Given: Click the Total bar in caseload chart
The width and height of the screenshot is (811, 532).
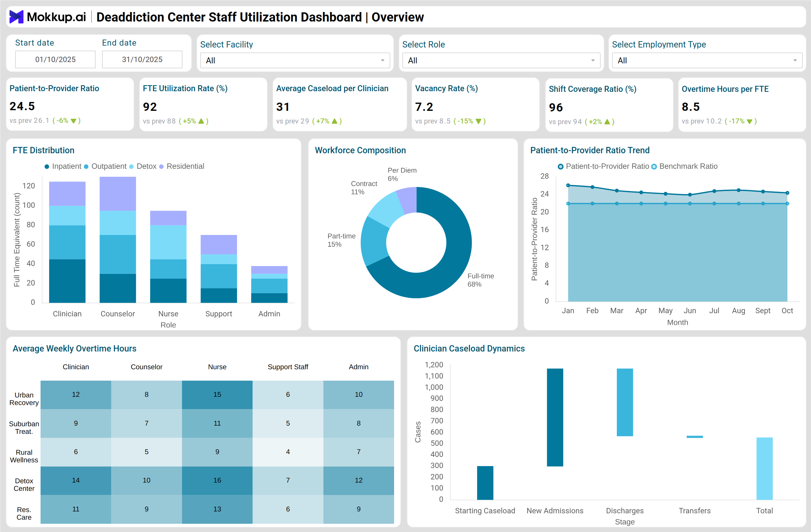Looking at the screenshot, I should tap(764, 469).
